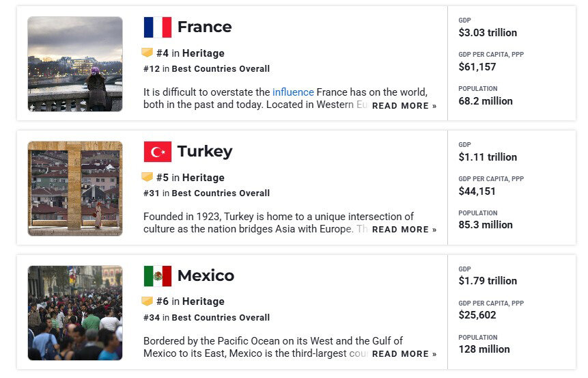The width and height of the screenshot is (588, 378).
Task: Click '#31 in Best Countries Overall' ranking
Action: pyautogui.click(x=207, y=193)
